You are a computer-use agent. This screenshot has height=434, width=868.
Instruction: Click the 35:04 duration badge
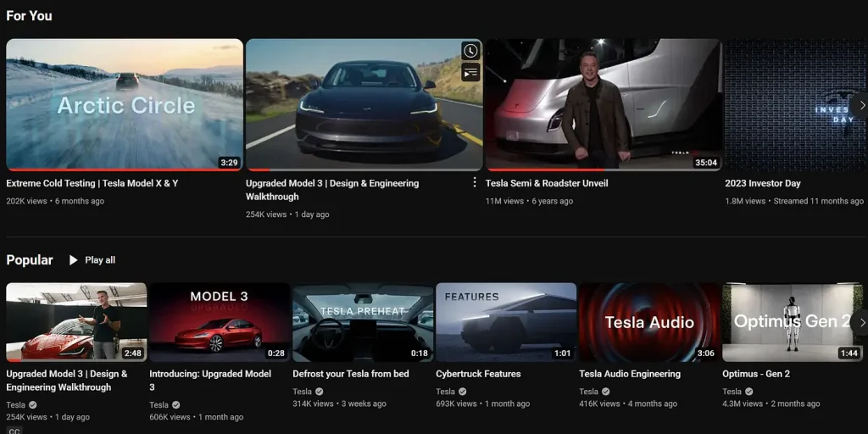click(706, 162)
